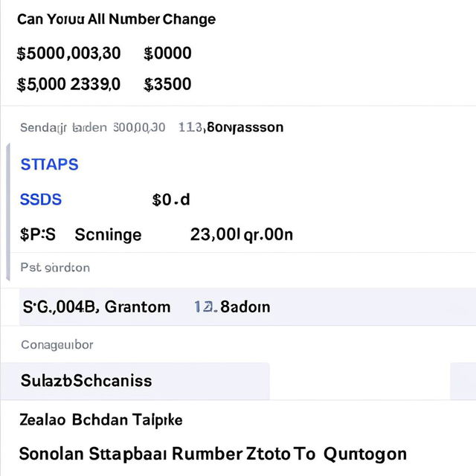Click the STTAPS blue link
The height and width of the screenshot is (476, 476).
coord(50,164)
